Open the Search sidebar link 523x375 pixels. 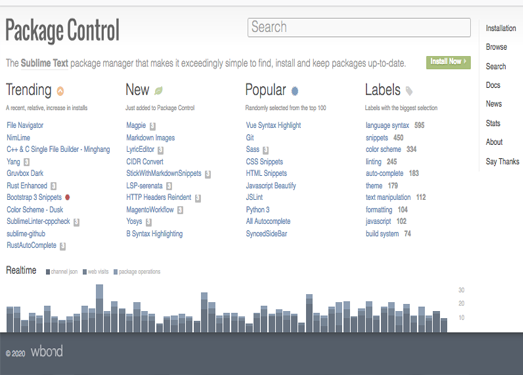[x=496, y=66]
